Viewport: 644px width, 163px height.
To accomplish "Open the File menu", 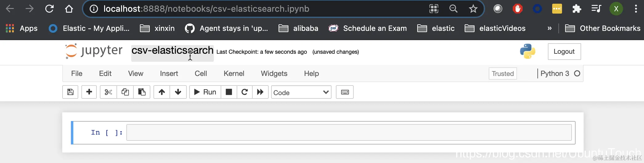I will click(77, 73).
